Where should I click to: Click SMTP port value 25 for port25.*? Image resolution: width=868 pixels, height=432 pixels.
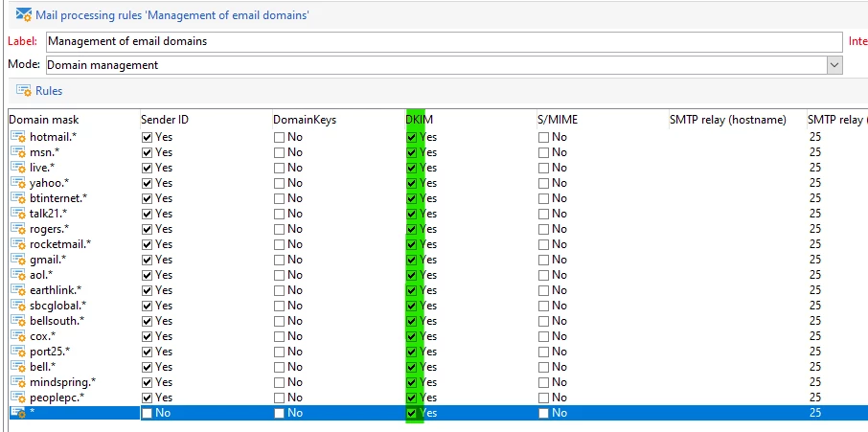(815, 352)
